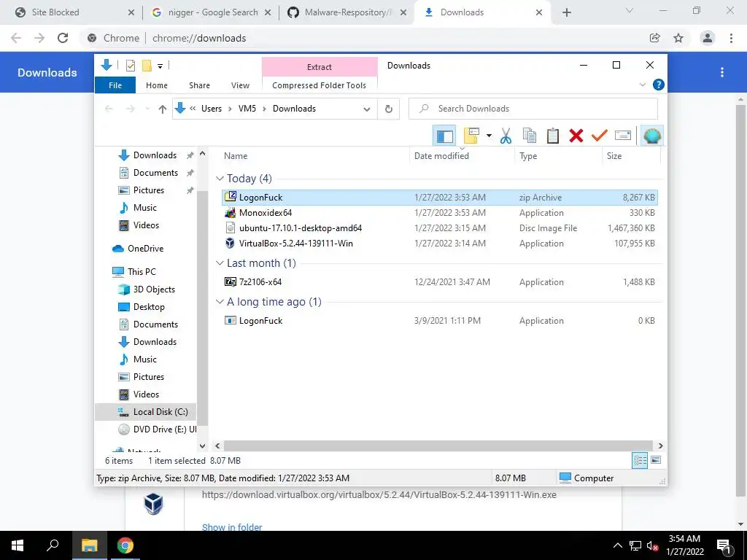Switch to the Malware-Respository GitHub tab
Viewport: 747px width, 560px height.
point(347,12)
